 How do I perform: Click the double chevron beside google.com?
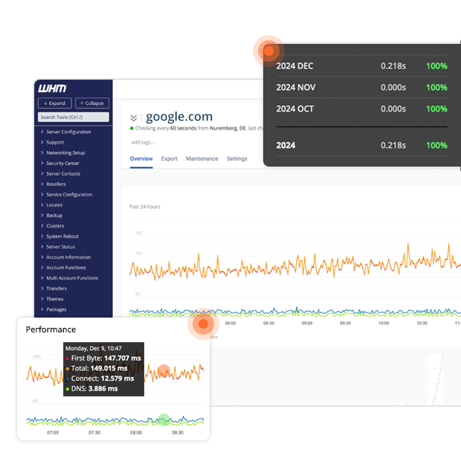click(134, 118)
